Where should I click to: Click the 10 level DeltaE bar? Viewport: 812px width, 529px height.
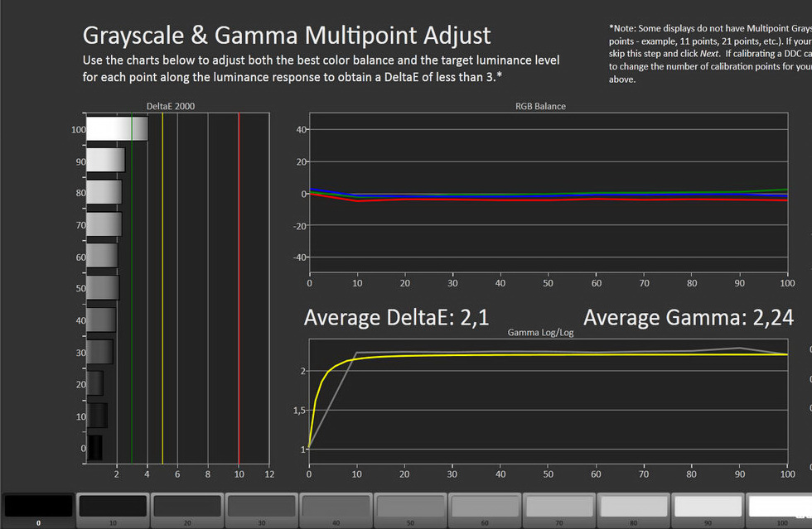[x=97, y=416]
